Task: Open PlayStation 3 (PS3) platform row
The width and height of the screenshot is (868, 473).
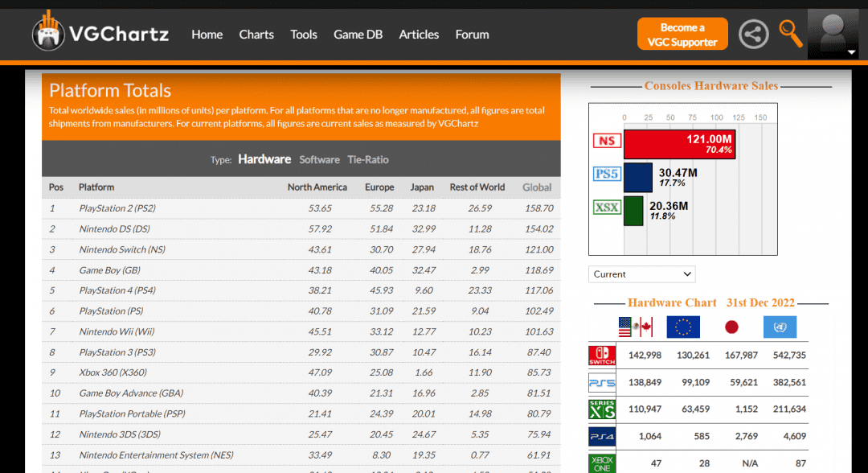Action: (x=301, y=352)
